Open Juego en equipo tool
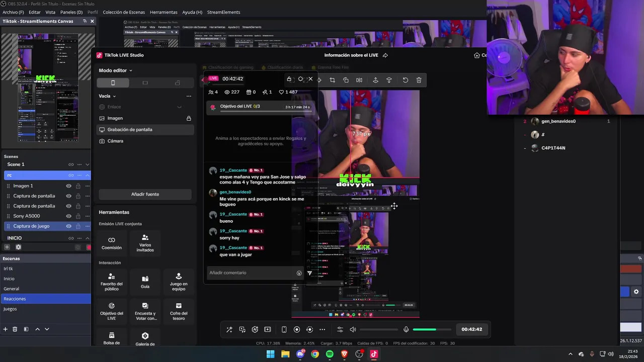Viewport: 644px width, 362px height. pyautogui.click(x=179, y=283)
